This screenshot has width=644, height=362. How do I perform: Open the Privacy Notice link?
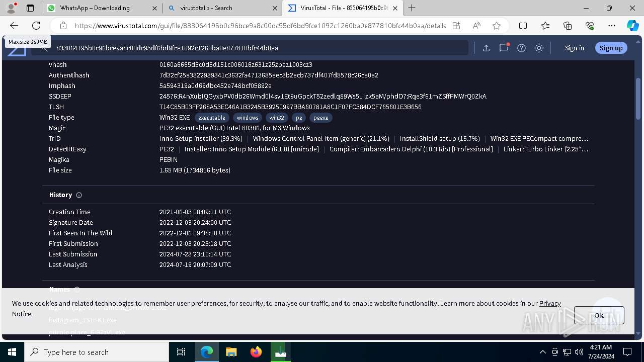pyautogui.click(x=550, y=303)
